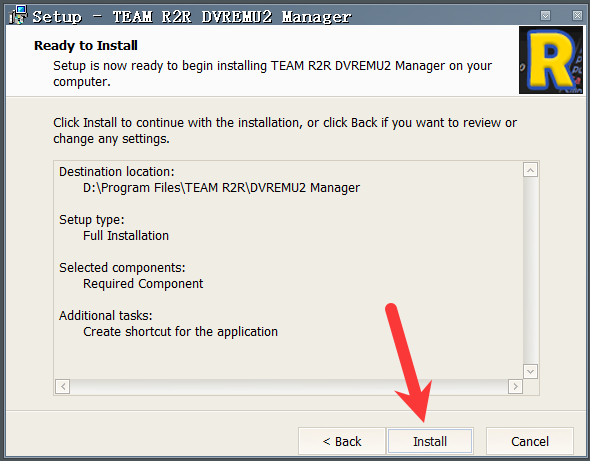590x461 pixels.
Task: Click the 'Full Installation' text
Action: tap(126, 236)
